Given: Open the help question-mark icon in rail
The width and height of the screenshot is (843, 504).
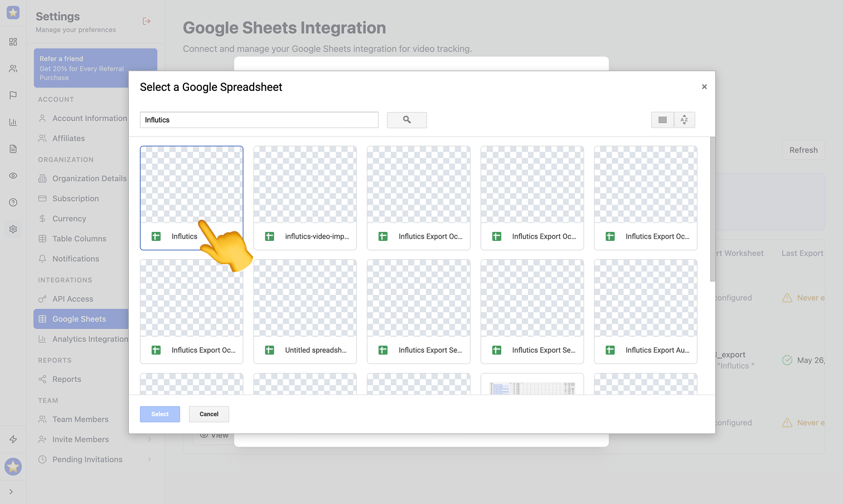Looking at the screenshot, I should [13, 202].
